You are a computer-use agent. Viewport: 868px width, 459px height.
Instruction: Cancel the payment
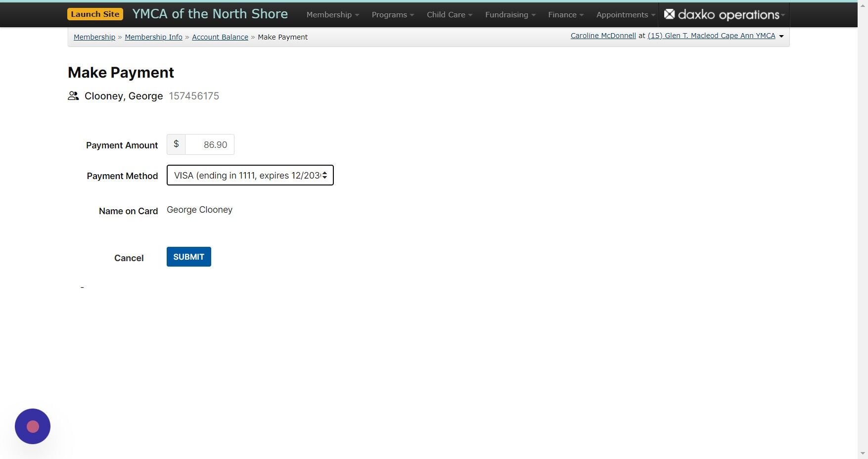click(129, 258)
